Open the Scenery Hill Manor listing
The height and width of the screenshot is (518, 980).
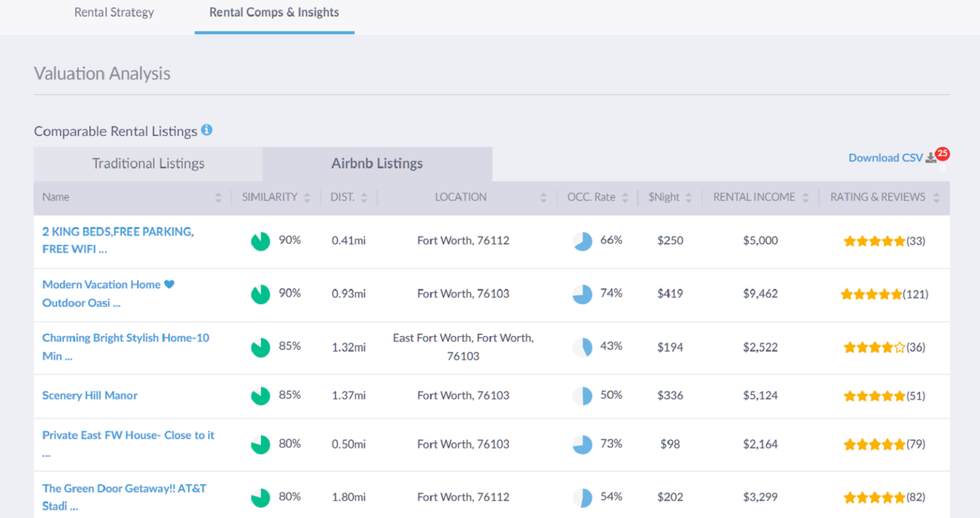(x=90, y=396)
